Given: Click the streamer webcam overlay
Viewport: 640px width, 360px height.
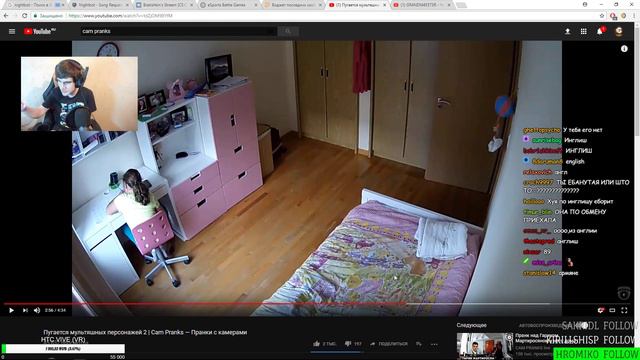Looking at the screenshot, I should coord(79,94).
